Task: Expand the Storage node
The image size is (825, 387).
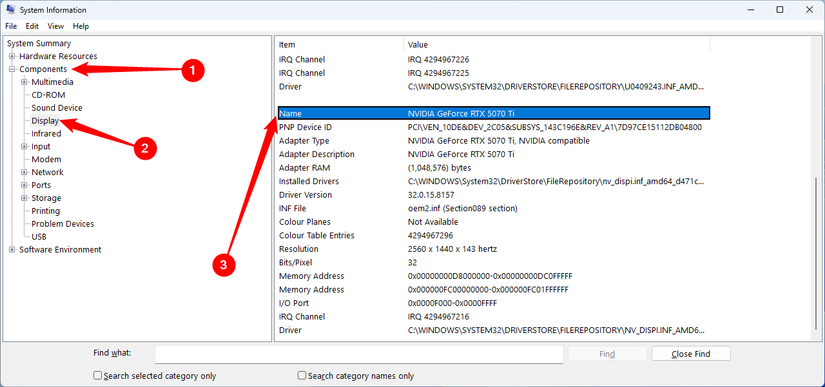Action: [24, 198]
